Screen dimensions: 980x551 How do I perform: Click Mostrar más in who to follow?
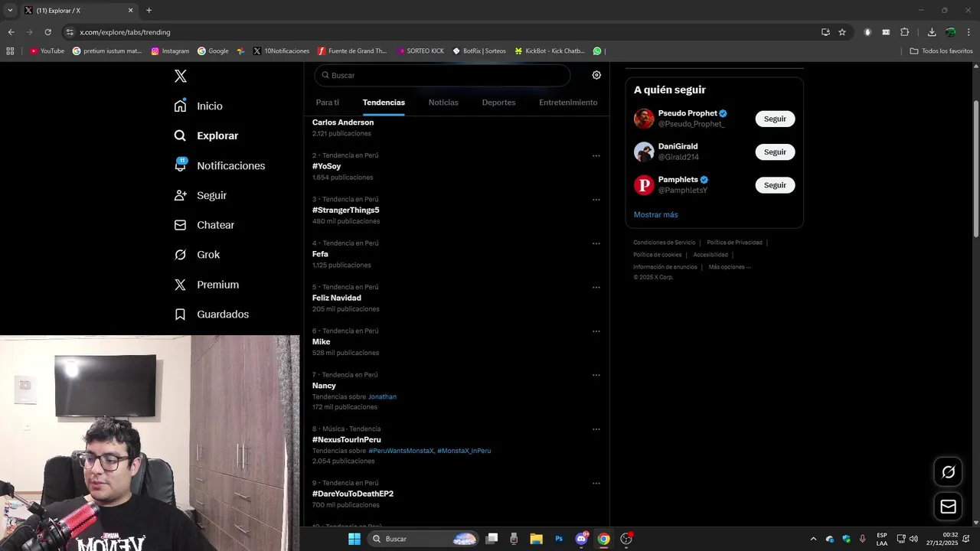(x=655, y=215)
